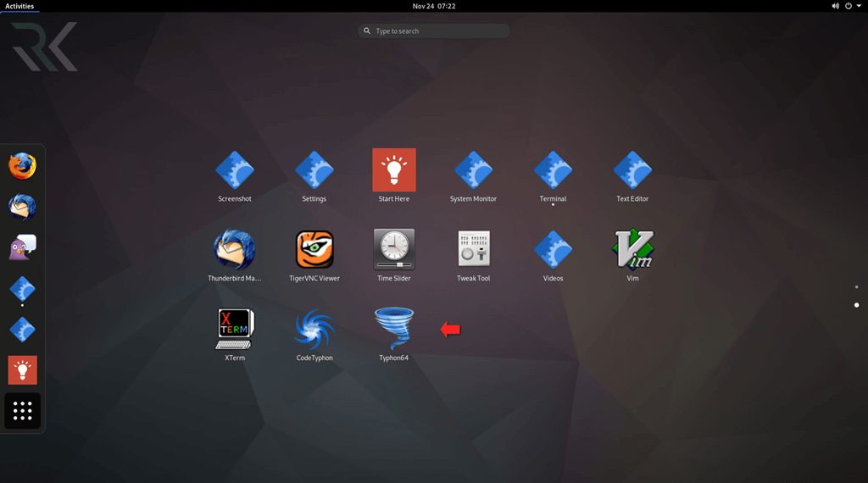Focus the Type to search field

[x=433, y=31]
